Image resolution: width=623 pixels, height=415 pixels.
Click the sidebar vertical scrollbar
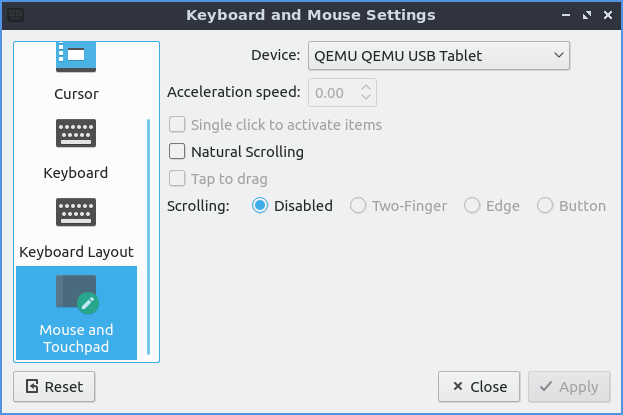pos(149,238)
